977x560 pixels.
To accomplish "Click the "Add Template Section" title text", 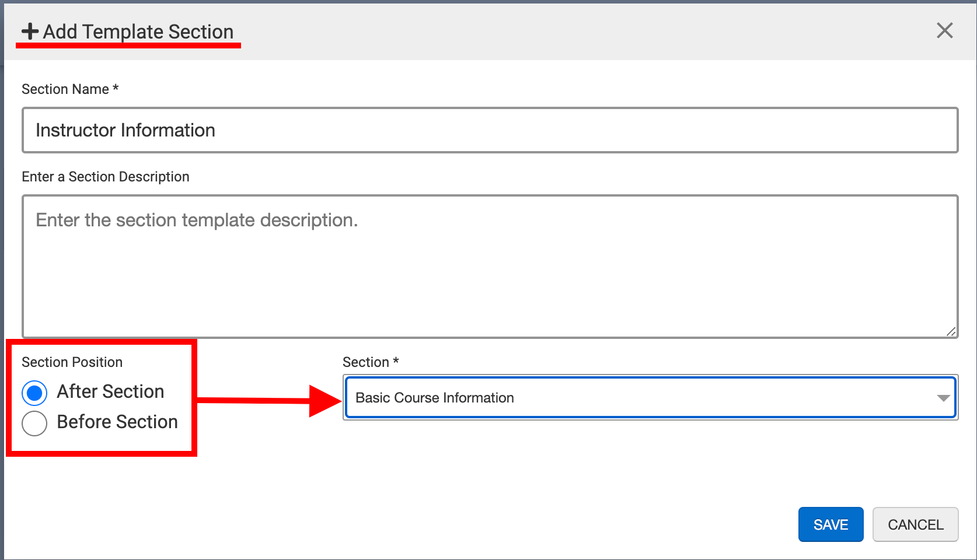I will click(x=138, y=32).
